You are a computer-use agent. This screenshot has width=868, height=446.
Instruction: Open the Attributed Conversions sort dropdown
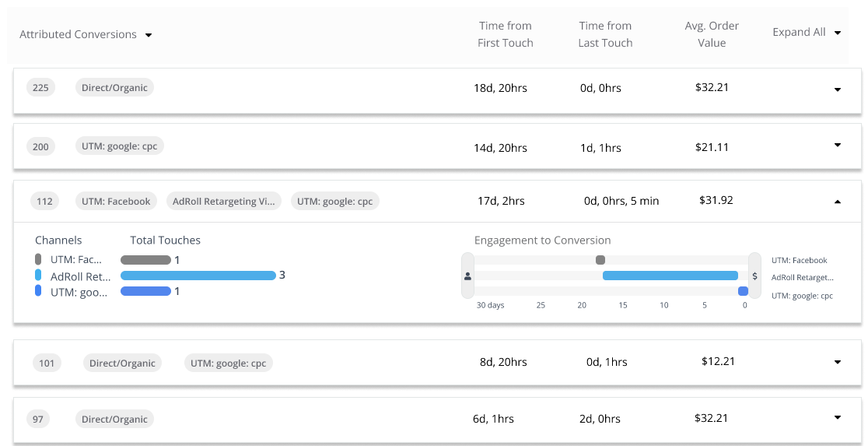coord(149,35)
